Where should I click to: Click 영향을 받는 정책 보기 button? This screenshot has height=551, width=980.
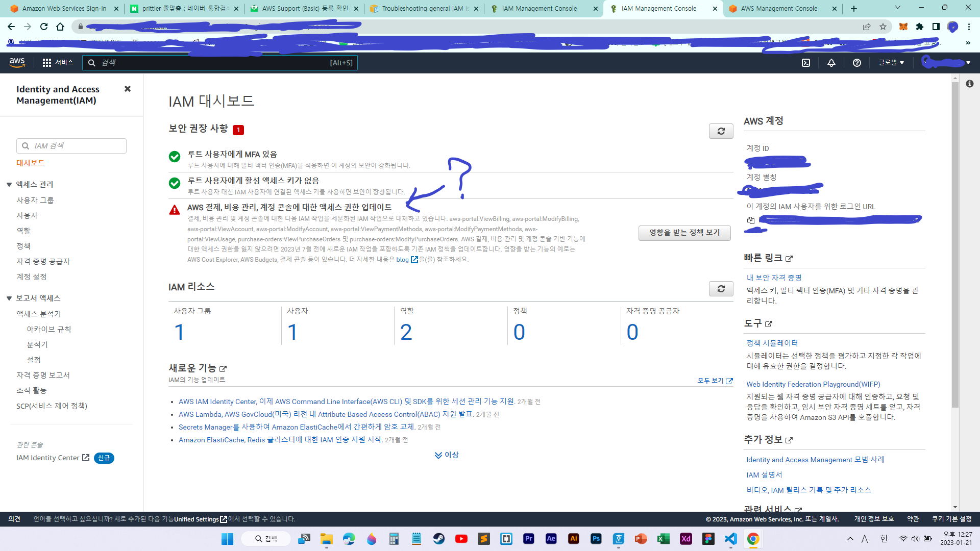[684, 233]
